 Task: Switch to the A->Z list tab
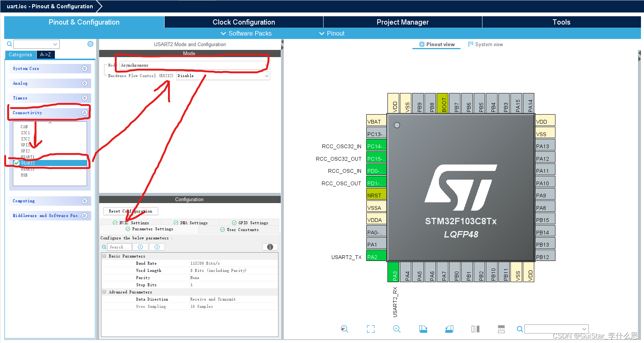[x=46, y=55]
